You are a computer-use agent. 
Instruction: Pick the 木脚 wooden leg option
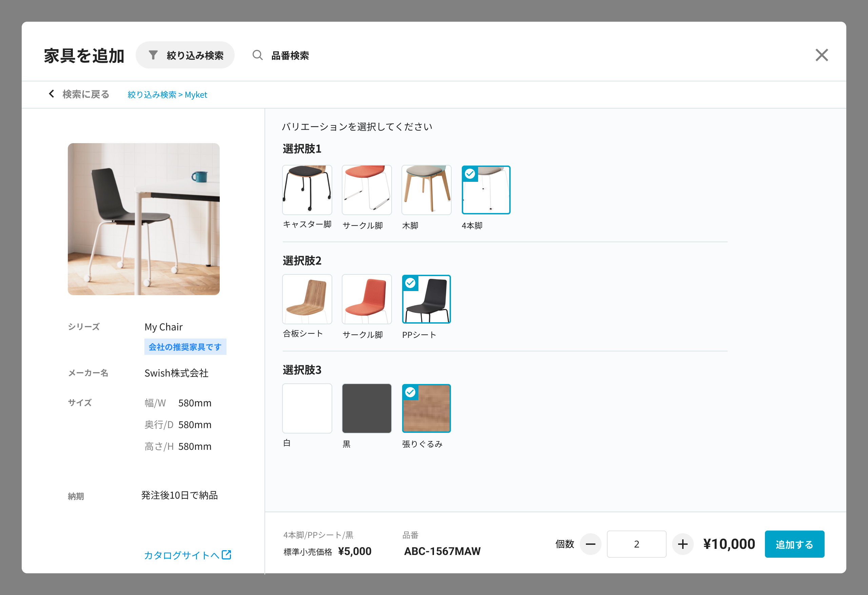click(x=426, y=190)
